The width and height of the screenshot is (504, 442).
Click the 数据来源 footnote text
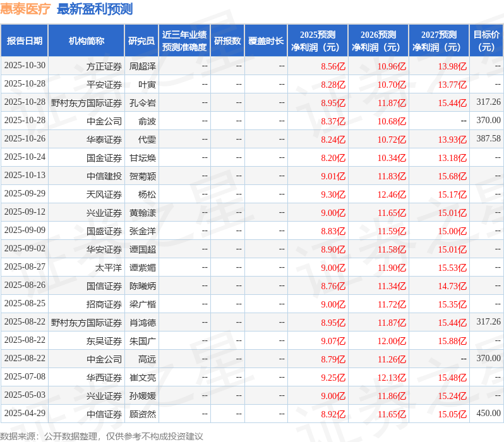tap(102, 436)
